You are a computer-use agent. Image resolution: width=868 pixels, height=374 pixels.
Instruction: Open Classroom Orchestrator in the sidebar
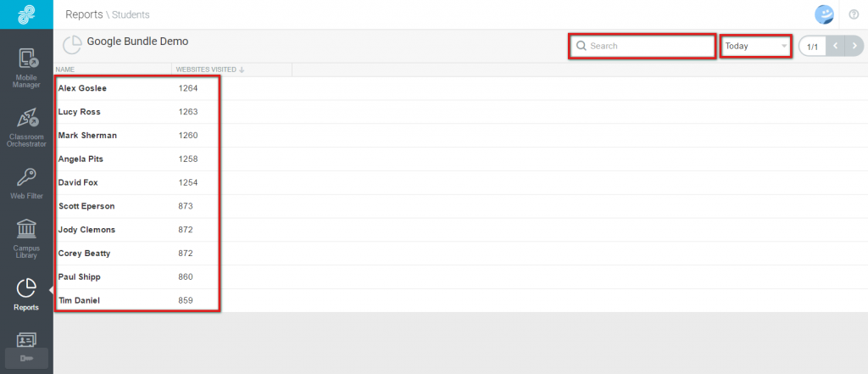[26, 127]
